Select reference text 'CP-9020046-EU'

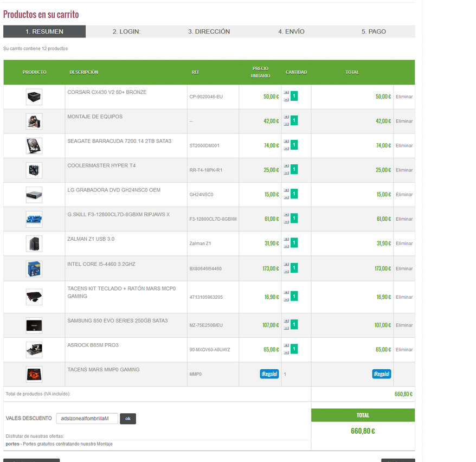coord(206,97)
